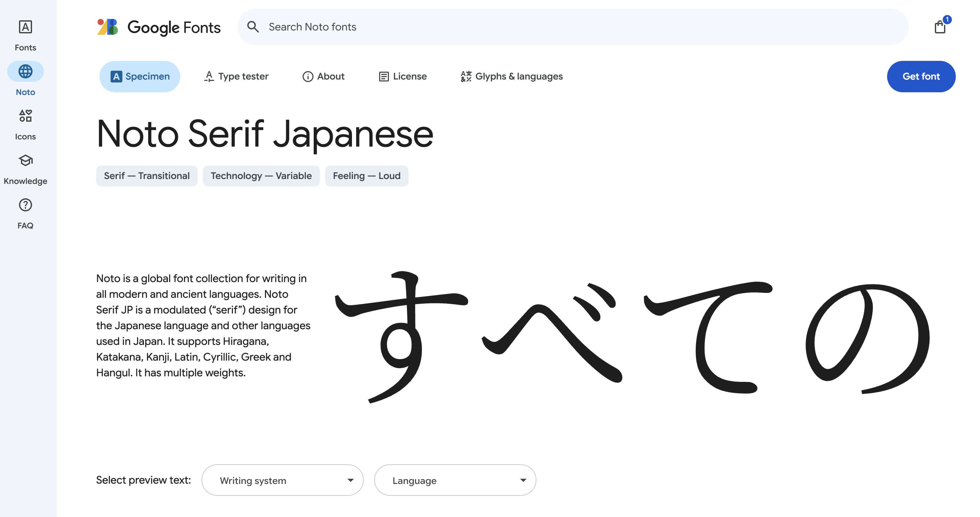
Task: Expand the Language dropdown
Action: [455, 480]
